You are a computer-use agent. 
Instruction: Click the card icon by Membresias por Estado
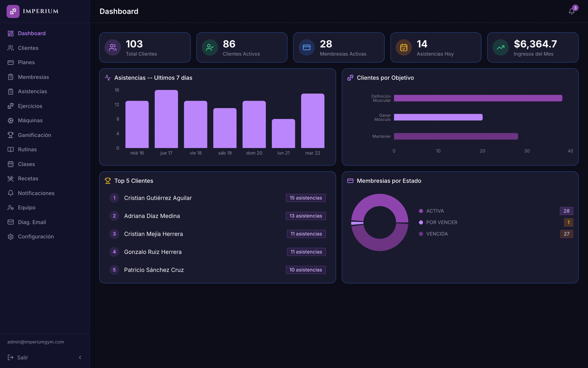coord(350,181)
